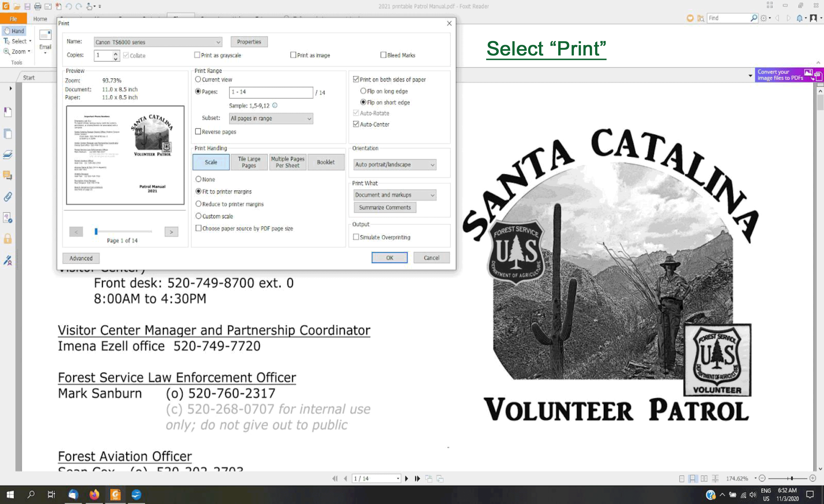Image resolution: width=824 pixels, height=504 pixels.
Task: Enable Print as grayscale checkbox
Action: [197, 55]
